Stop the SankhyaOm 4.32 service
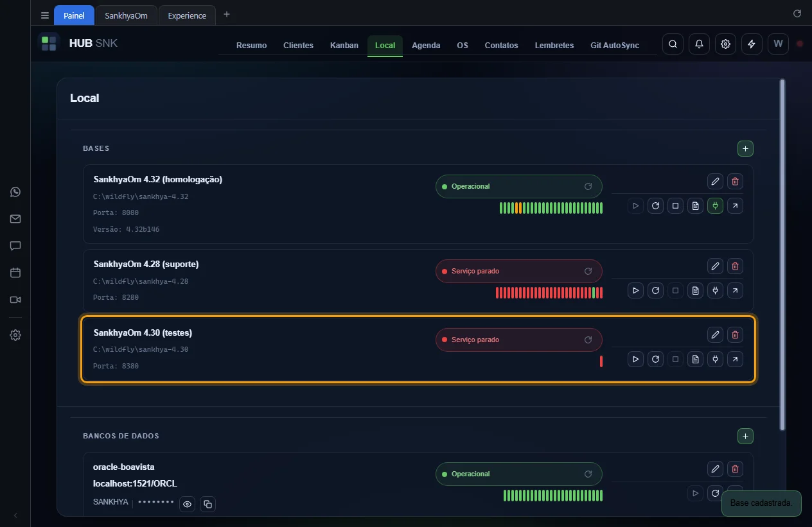The height and width of the screenshot is (527, 812). point(675,206)
